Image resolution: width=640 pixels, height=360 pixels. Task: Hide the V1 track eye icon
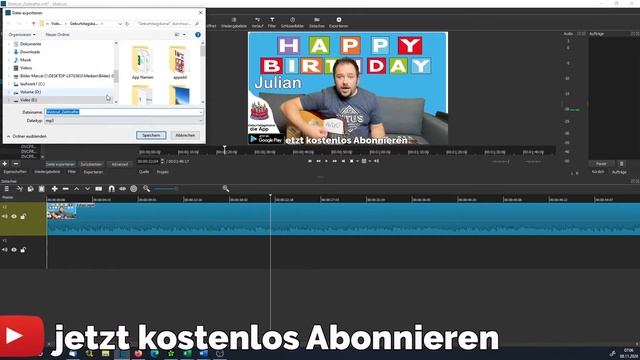[x=14, y=249]
